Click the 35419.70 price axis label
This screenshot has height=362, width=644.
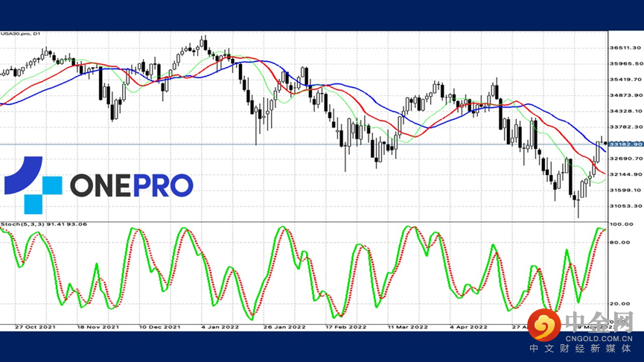pyautogui.click(x=625, y=79)
